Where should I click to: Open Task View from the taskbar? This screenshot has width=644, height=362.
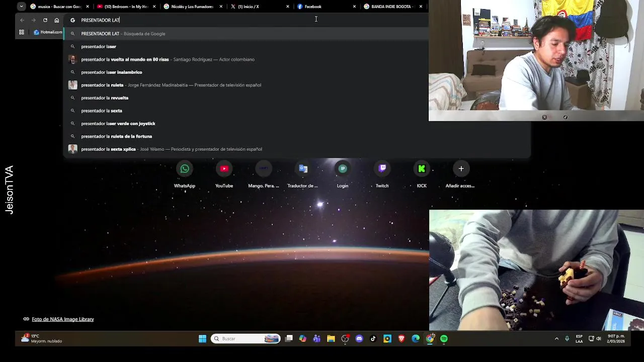(289, 339)
